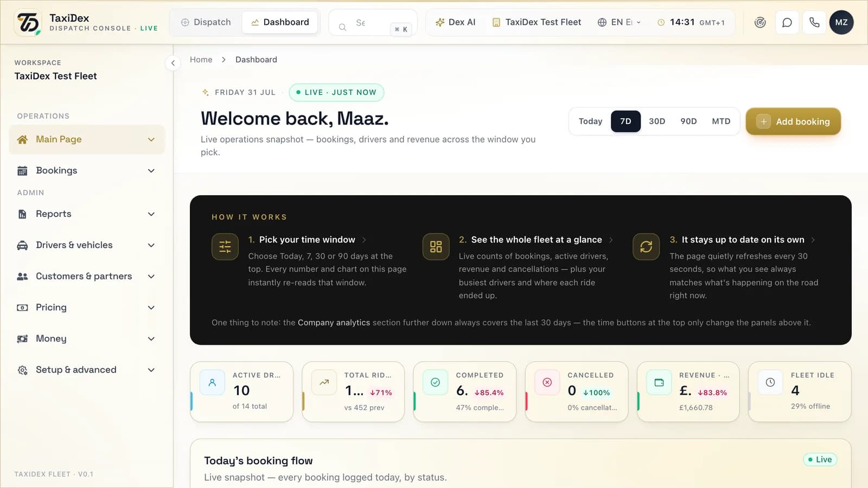The width and height of the screenshot is (868, 488).
Task: Click the Fleet Idle clock icon
Action: (x=770, y=382)
